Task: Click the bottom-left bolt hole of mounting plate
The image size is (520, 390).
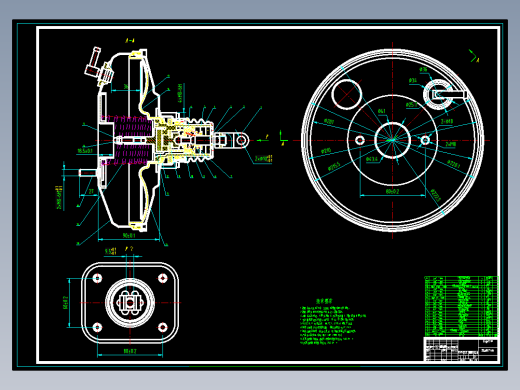Action: [97, 327]
